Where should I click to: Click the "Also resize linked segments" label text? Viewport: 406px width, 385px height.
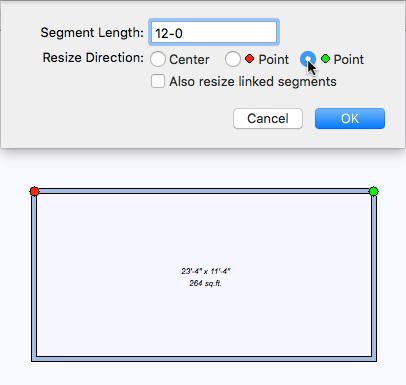[253, 82]
